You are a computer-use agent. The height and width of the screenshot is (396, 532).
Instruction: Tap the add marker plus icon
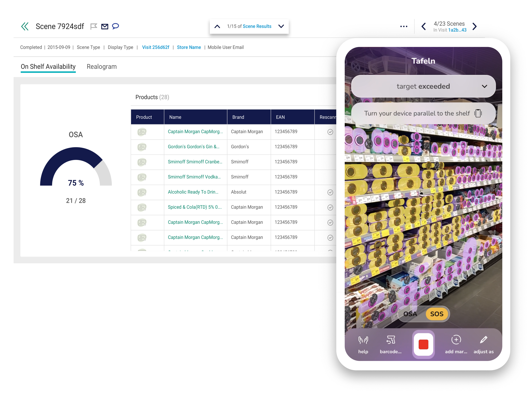point(456,340)
